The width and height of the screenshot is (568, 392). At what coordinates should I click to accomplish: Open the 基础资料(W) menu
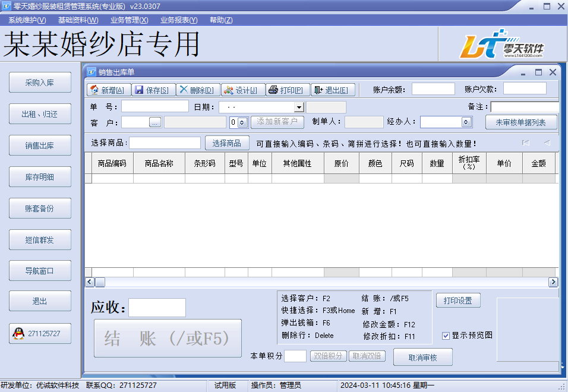point(78,20)
